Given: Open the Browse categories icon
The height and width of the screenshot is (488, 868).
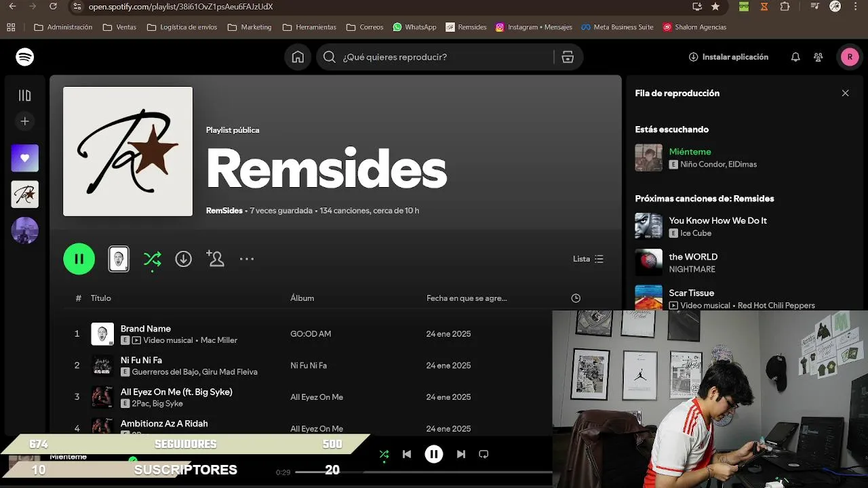Looking at the screenshot, I should pyautogui.click(x=568, y=57).
